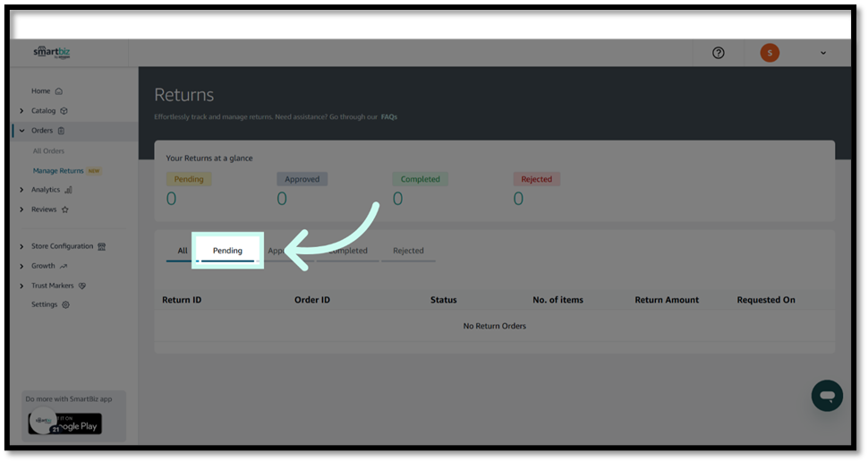Image resolution: width=868 pixels, height=462 pixels.
Task: Expand the Catalog menu section
Action: tap(21, 111)
